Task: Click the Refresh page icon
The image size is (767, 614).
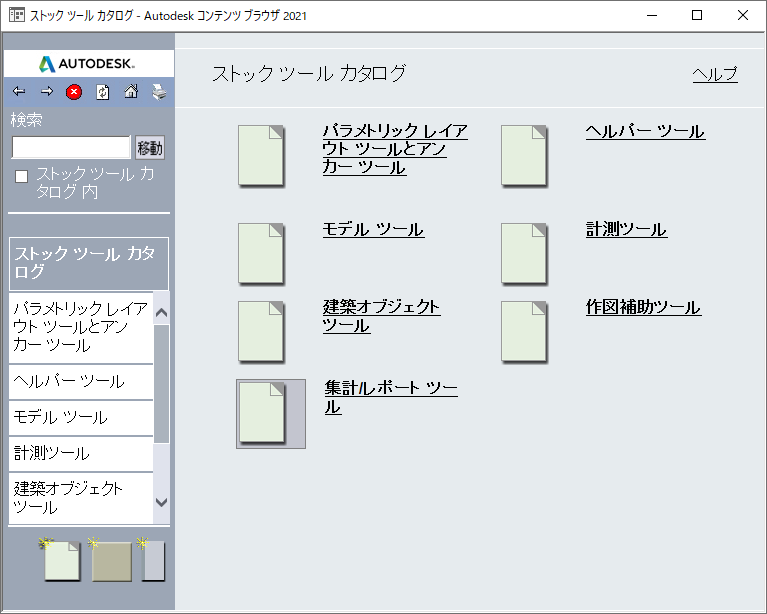Action: click(103, 91)
